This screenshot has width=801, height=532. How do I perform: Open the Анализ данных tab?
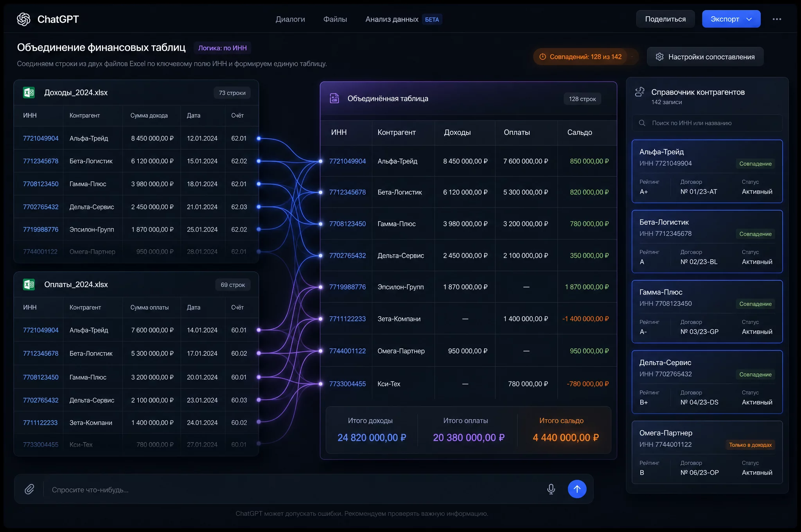[x=392, y=19]
